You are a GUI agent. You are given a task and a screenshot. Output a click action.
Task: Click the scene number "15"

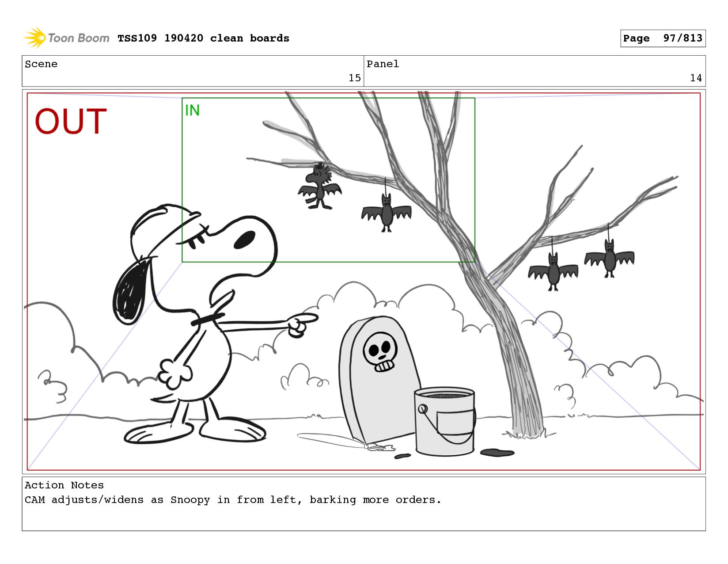tap(355, 78)
